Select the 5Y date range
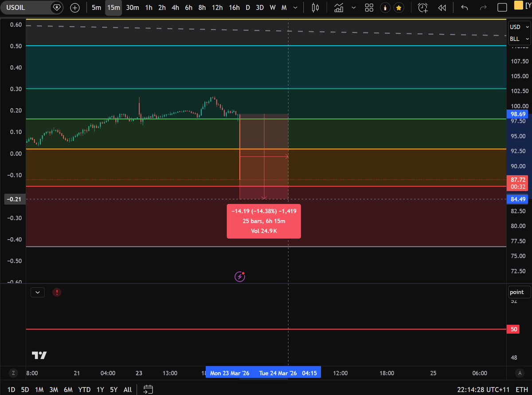Screen dimensions: 532x395 click(114, 390)
